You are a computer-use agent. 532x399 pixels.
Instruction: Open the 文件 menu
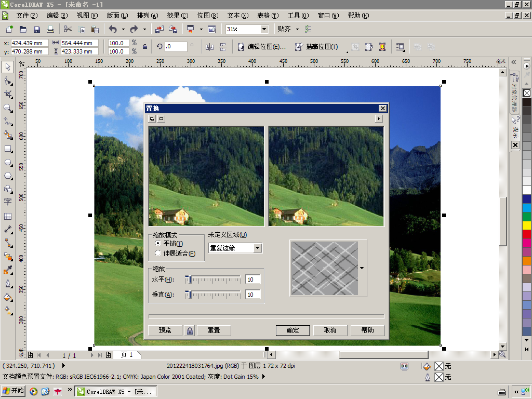coord(27,16)
